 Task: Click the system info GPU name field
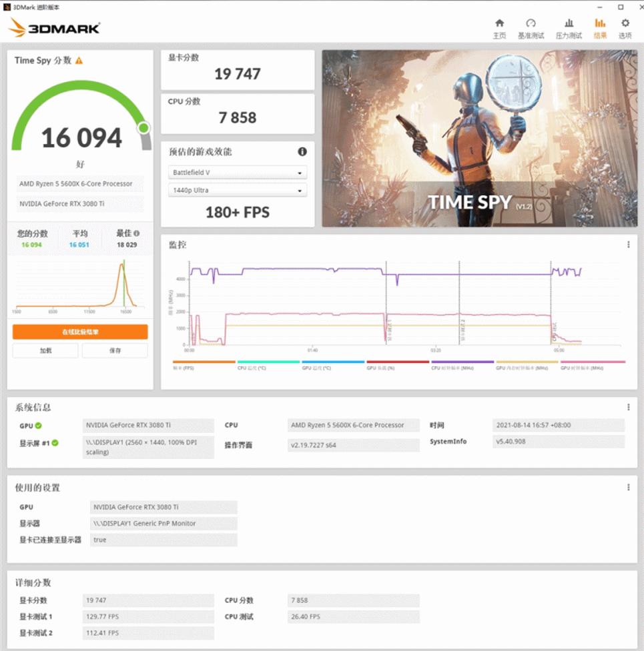[148, 425]
